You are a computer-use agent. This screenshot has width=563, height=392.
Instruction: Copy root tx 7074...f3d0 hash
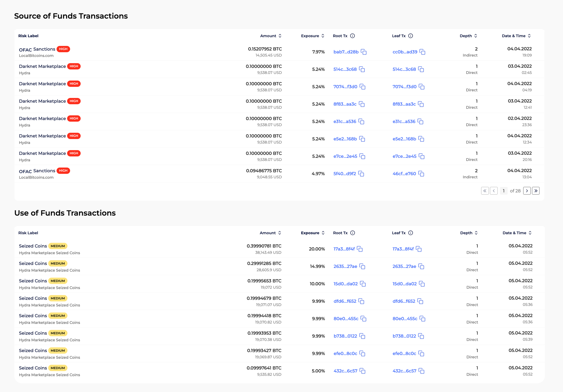tap(362, 87)
